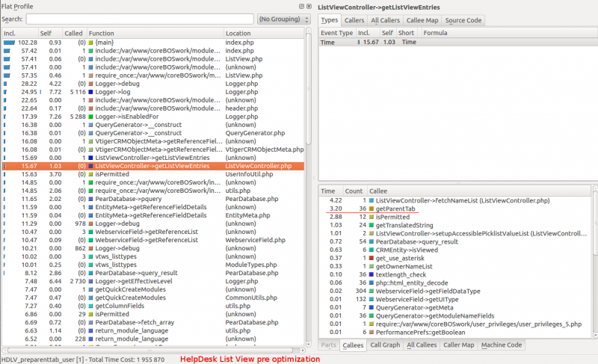The width and height of the screenshot is (598, 364).
Task: Open the No Grouping dropdown
Action: pos(283,19)
